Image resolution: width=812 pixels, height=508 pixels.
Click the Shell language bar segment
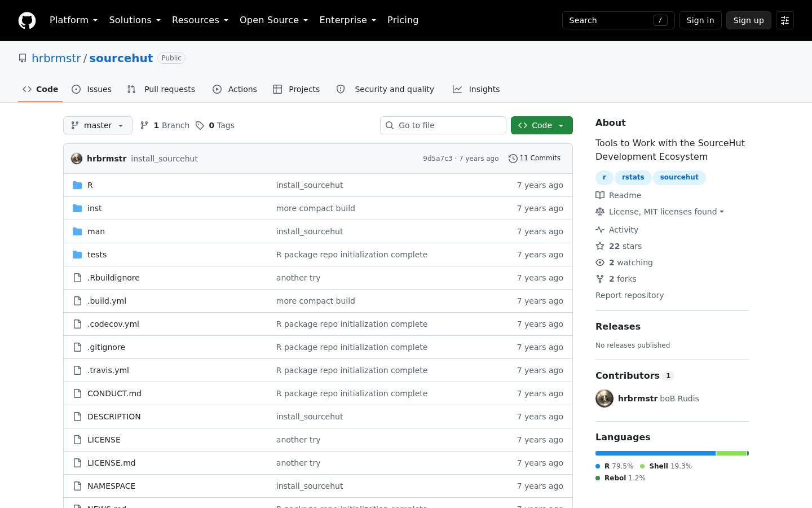[x=732, y=453]
